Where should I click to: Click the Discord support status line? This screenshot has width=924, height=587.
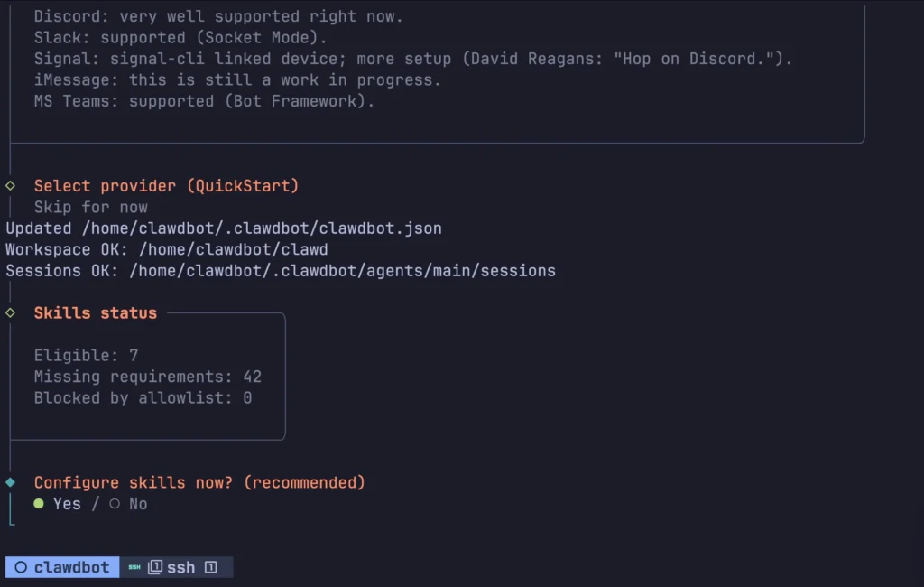[x=217, y=15]
